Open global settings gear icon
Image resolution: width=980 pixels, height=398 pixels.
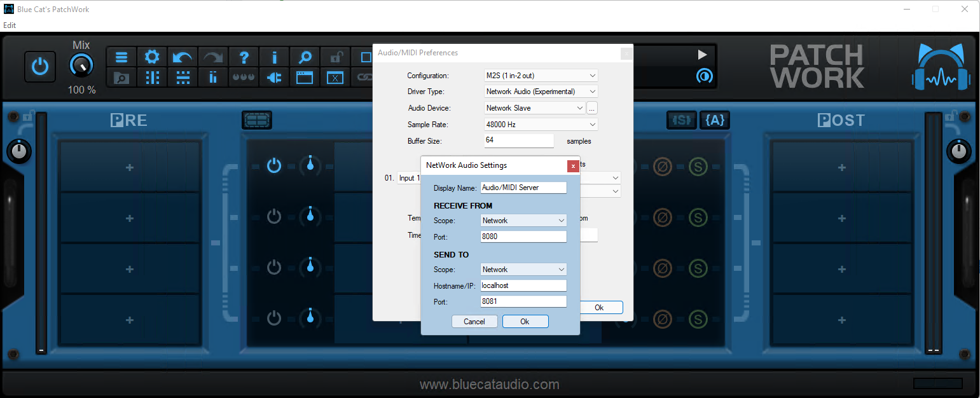[x=152, y=57]
